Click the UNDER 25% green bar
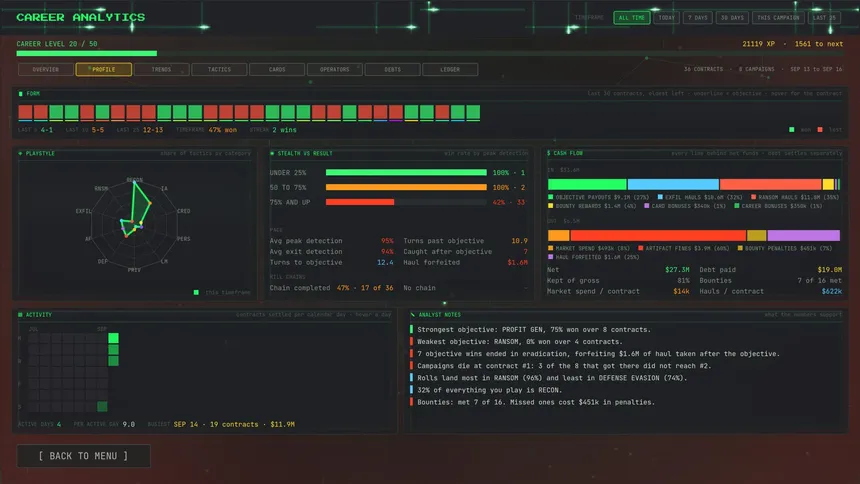 pos(406,172)
